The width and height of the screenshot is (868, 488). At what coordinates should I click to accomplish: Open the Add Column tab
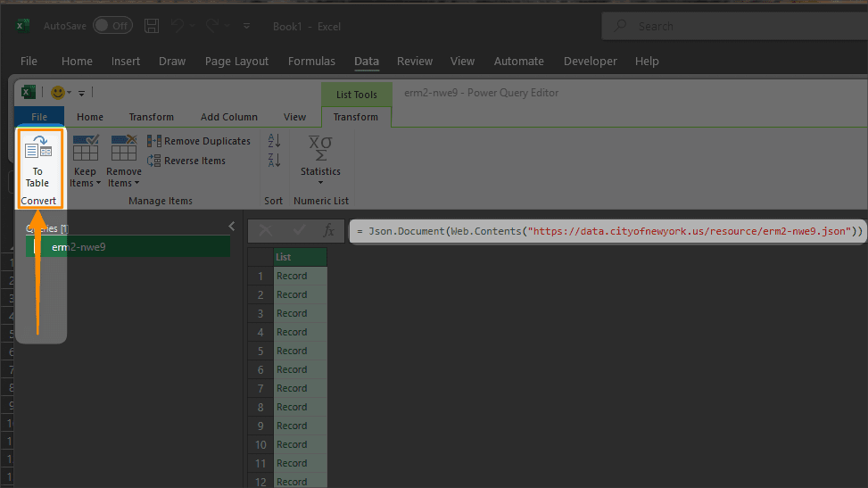tap(229, 117)
